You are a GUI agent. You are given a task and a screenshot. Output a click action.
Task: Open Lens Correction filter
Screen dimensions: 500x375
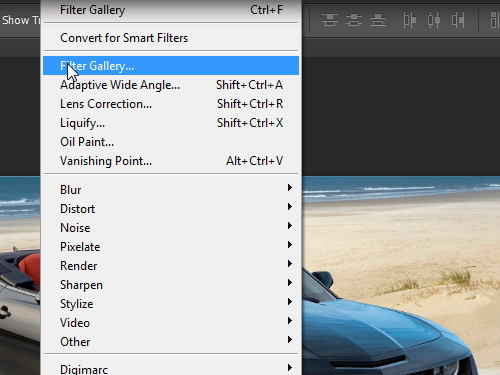pyautogui.click(x=171, y=104)
